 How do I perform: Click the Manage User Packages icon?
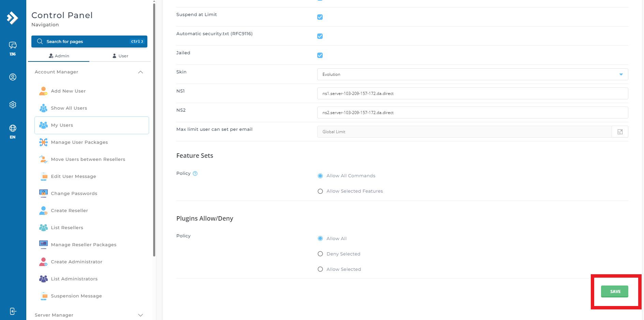point(43,142)
